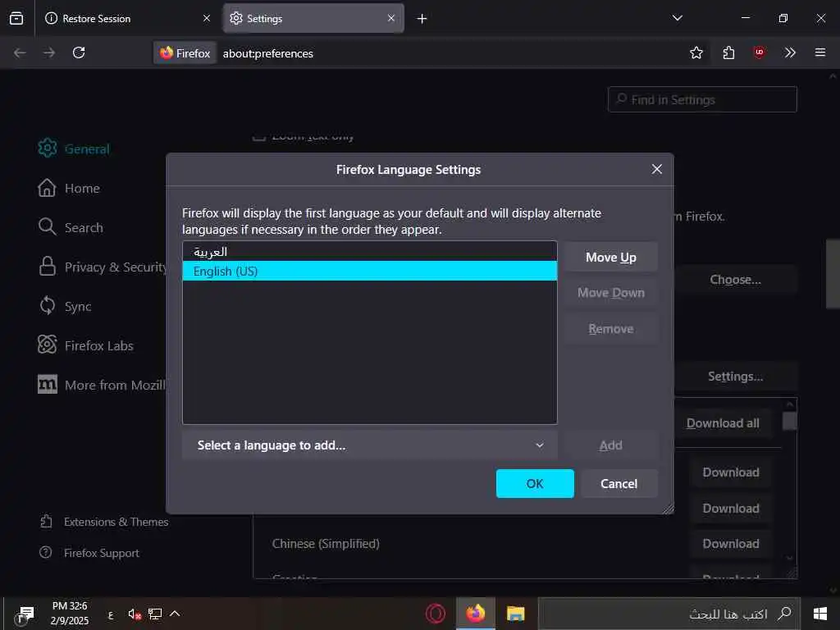The height and width of the screenshot is (630, 840).
Task: Select the English (US) language entry
Action: click(x=370, y=271)
